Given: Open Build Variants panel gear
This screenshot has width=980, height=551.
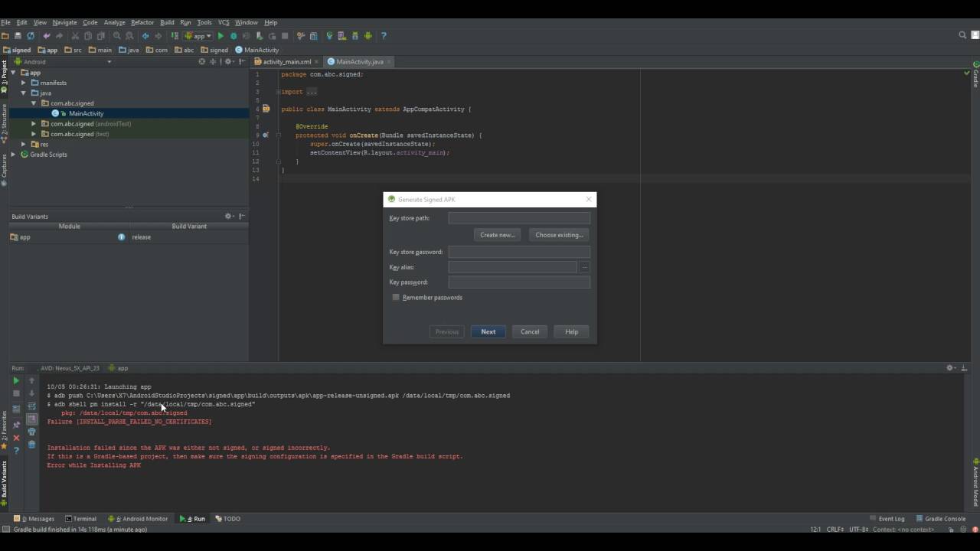Looking at the screenshot, I should 229,217.
